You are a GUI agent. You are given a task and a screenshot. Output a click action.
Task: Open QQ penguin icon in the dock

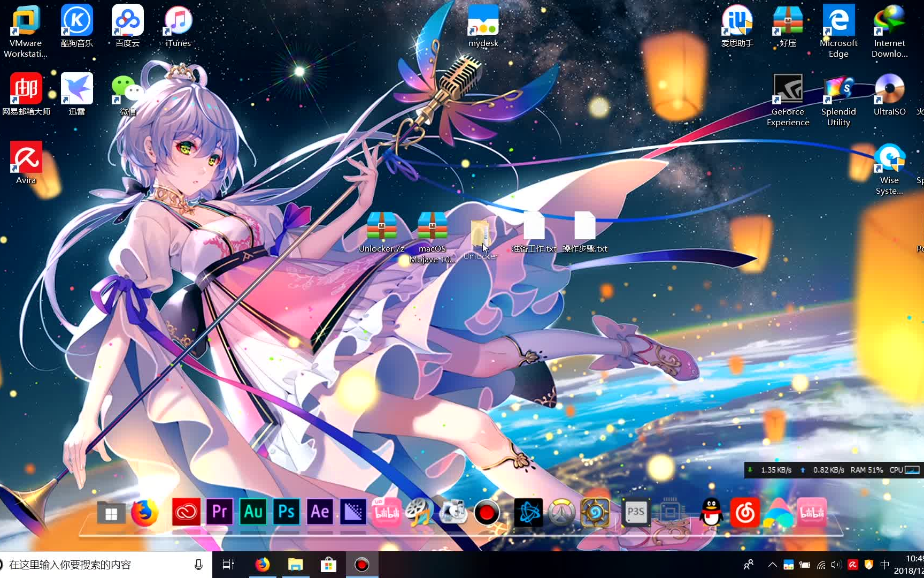tap(712, 513)
